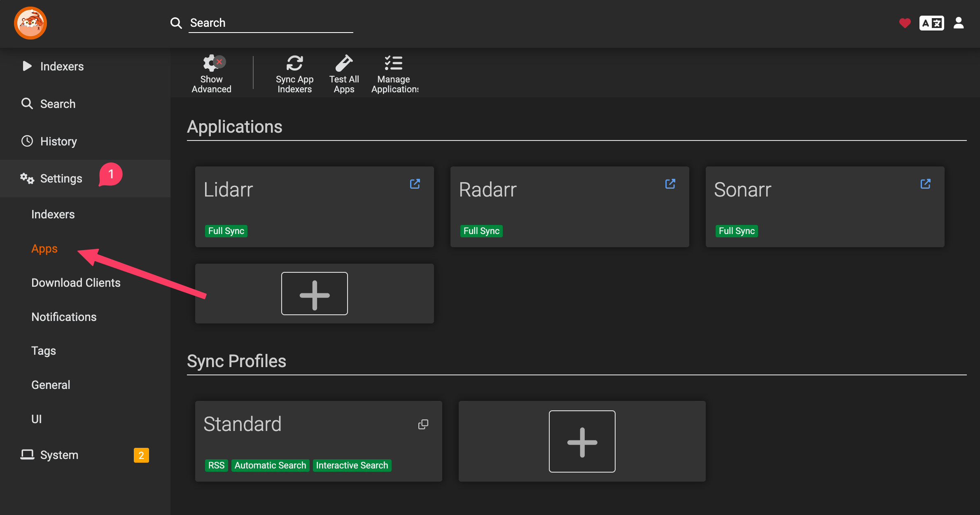
Task: Select Settings in the sidebar
Action: pos(85,178)
